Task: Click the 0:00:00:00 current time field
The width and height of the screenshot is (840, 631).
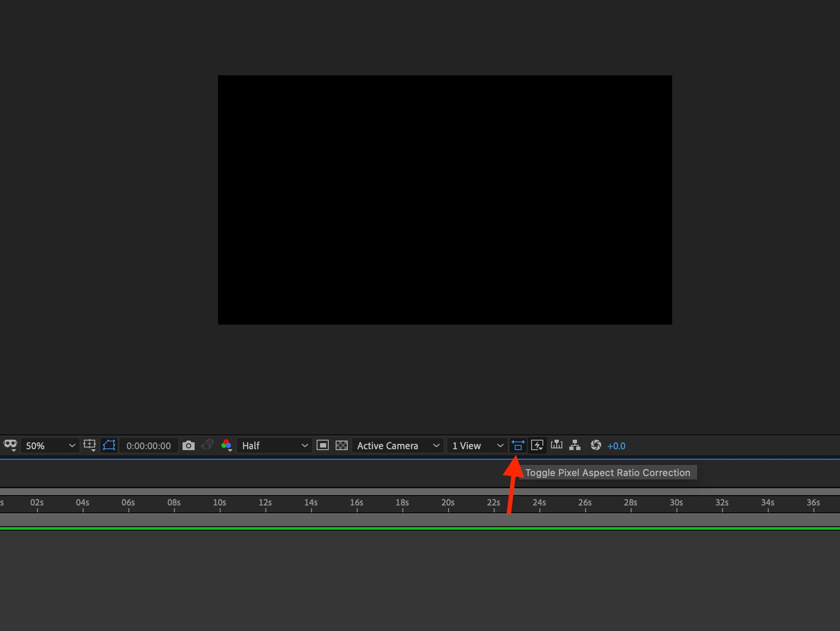Action: click(x=148, y=446)
